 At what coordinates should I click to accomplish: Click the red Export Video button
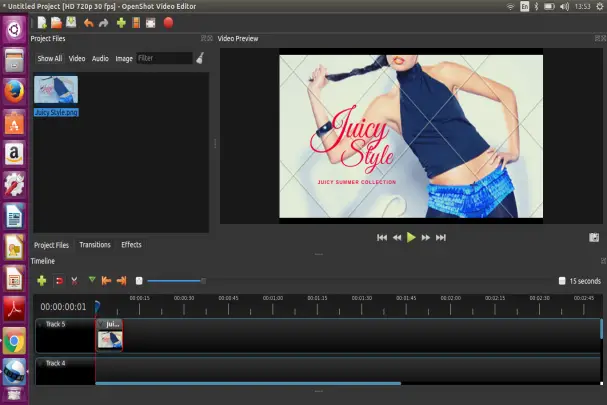(x=168, y=23)
